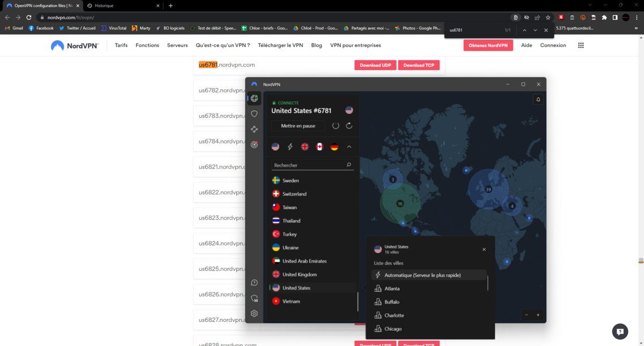The width and height of the screenshot is (644, 346).
Task: Open the globe VPN map icon in NordVPN sidebar
Action: 254,98
